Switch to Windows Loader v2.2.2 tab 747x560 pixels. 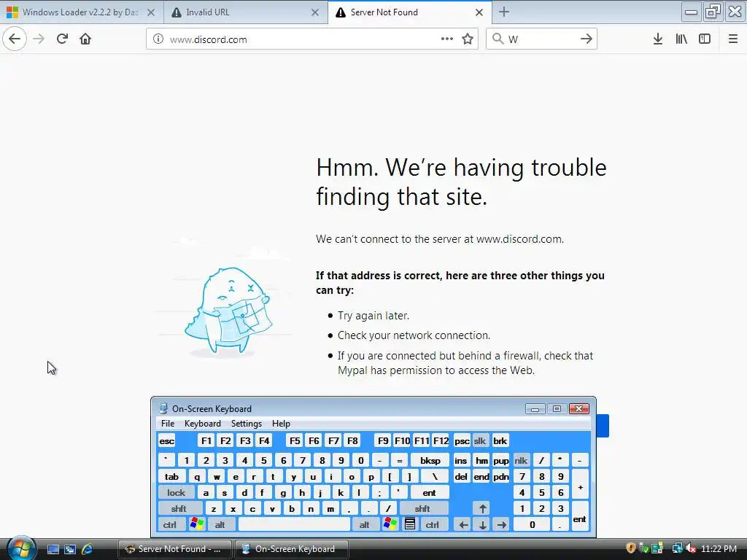[x=82, y=12]
